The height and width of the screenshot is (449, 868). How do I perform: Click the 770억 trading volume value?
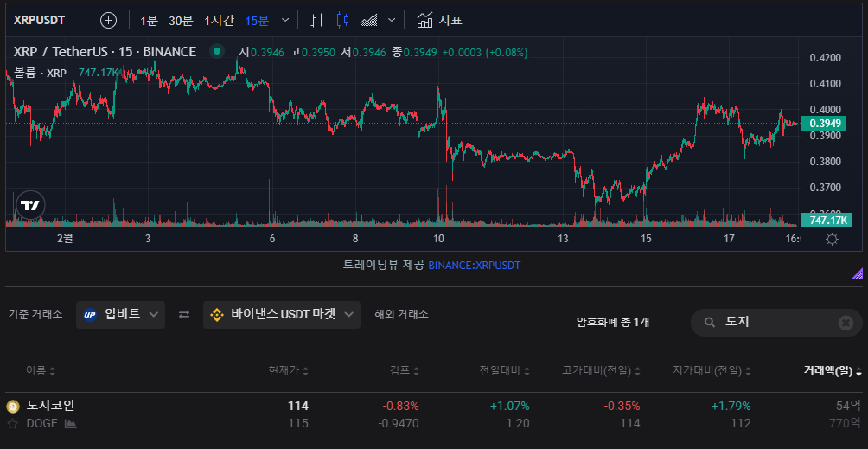click(x=845, y=424)
